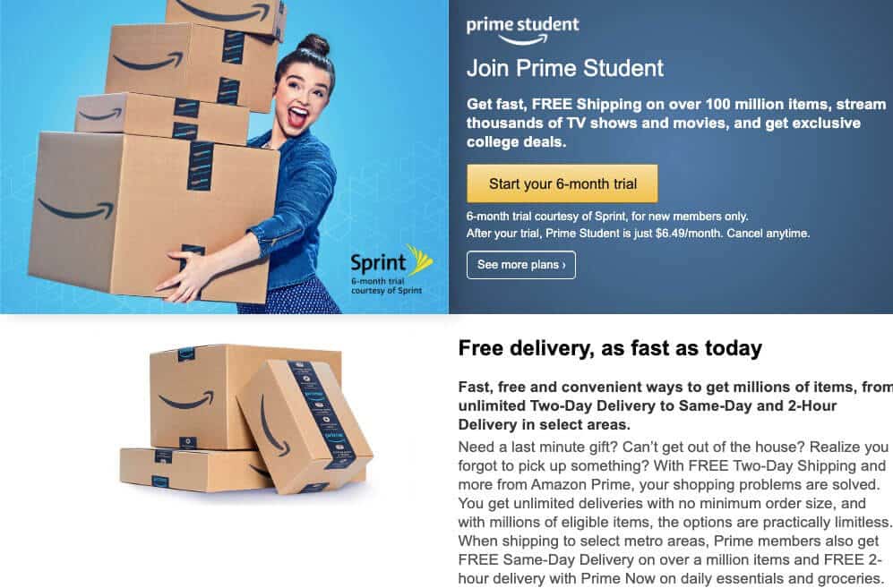
Task: Click the prime student logo
Action: point(523,30)
